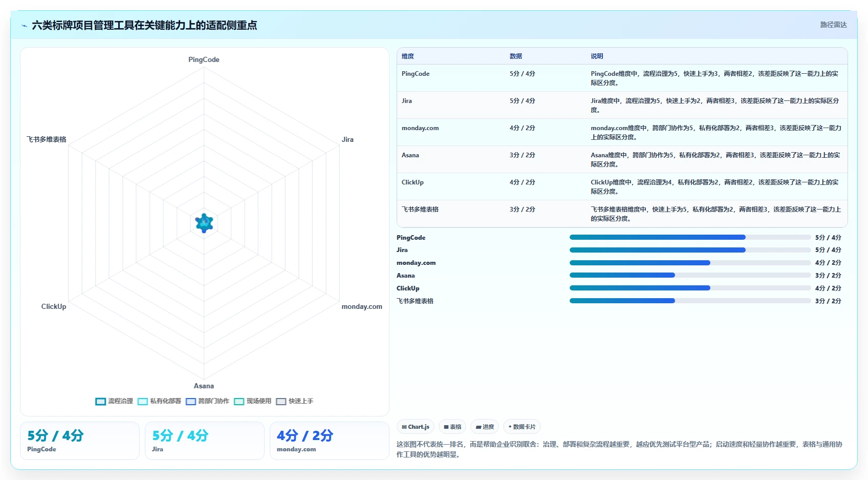Screen dimensions: 868x480
Task: Click the PingCode axis label on the radar chart
Action: 204,60
